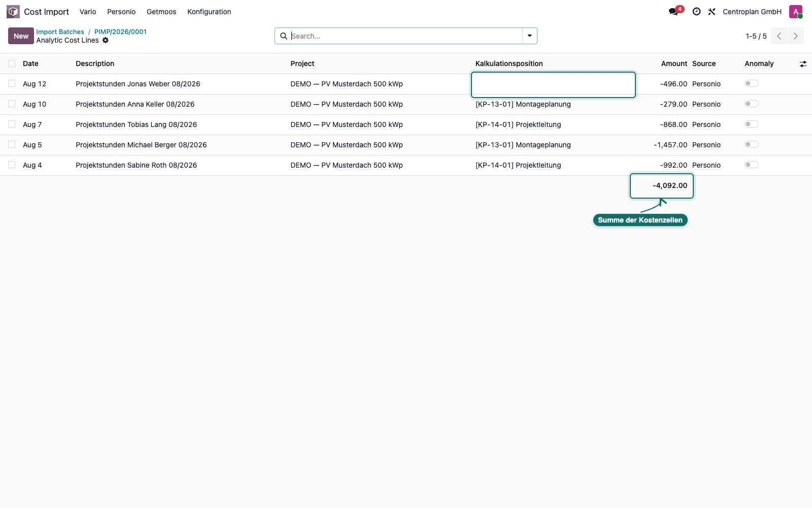
Task: Select the Aug 5 row checkbox
Action: [x=12, y=144]
